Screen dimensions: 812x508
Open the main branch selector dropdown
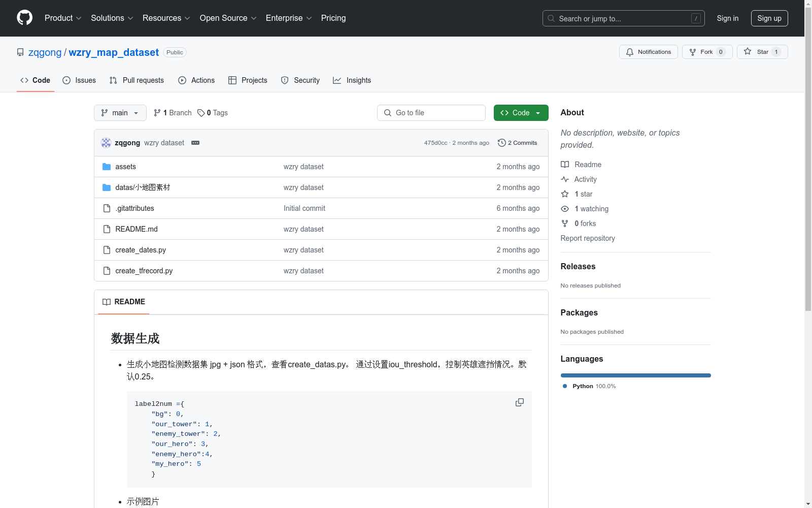click(120, 113)
